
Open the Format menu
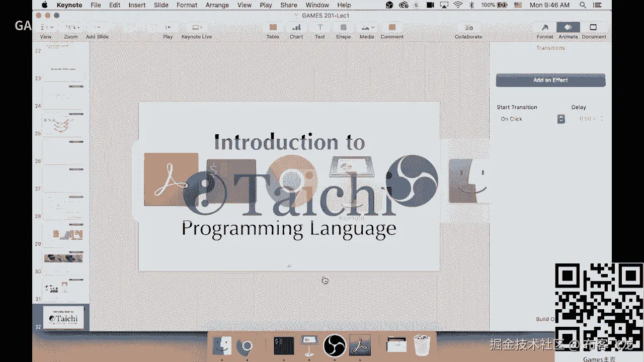pyautogui.click(x=187, y=5)
